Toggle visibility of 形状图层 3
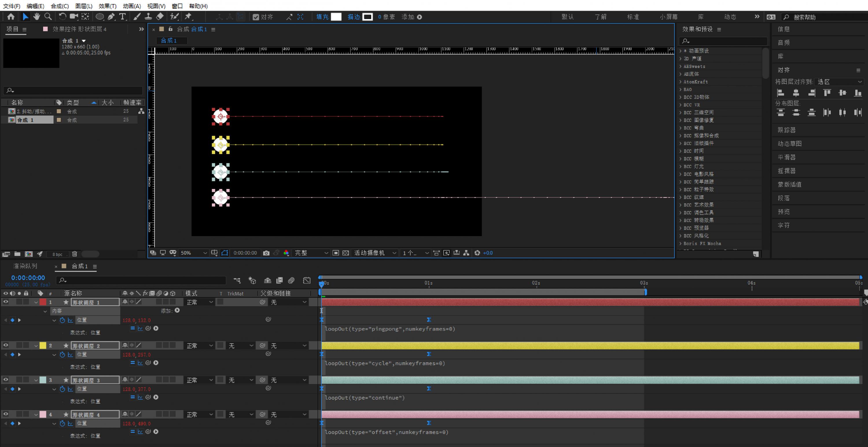The width and height of the screenshot is (868, 447). [x=6, y=380]
